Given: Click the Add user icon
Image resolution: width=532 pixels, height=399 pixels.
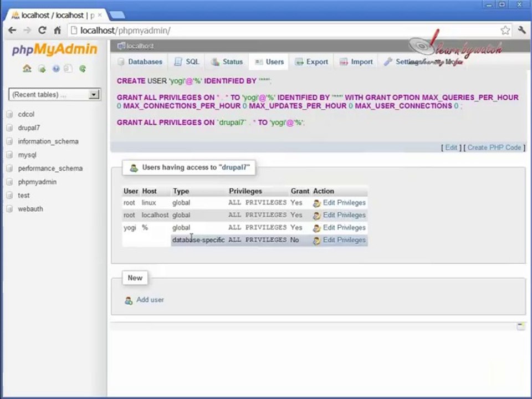Looking at the screenshot, I should [129, 300].
